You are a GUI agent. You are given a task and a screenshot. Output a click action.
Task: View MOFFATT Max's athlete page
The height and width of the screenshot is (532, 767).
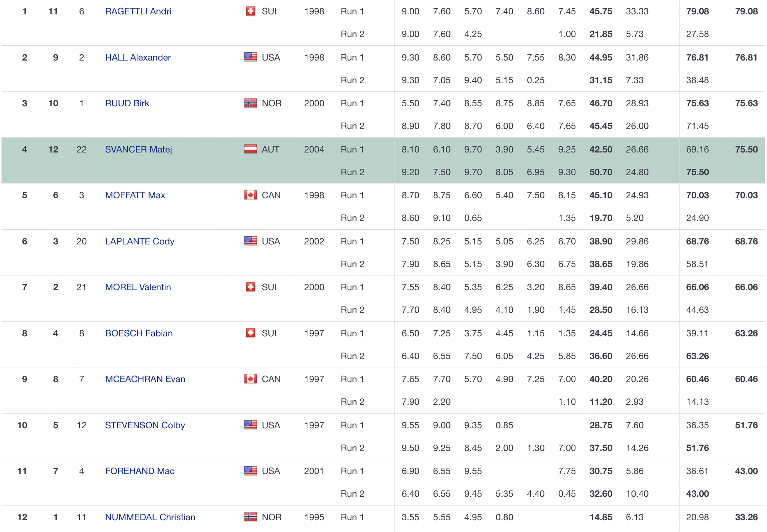(135, 195)
